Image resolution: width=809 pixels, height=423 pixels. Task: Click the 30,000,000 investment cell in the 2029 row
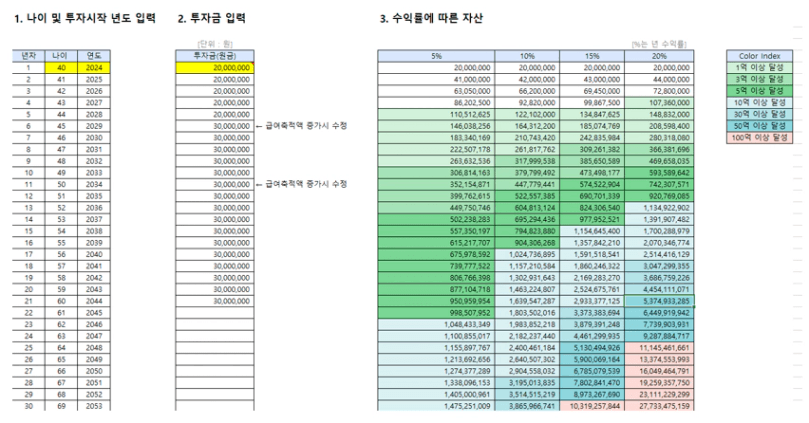(x=215, y=126)
